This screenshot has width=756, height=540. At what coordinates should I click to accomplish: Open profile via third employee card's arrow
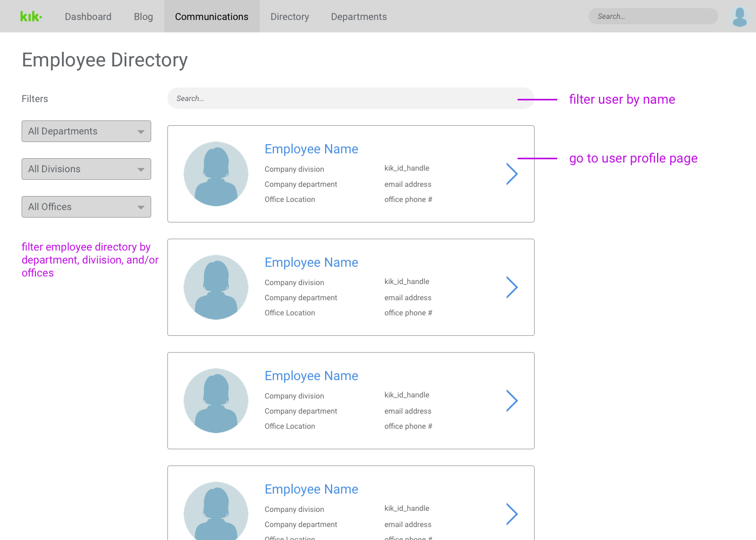click(x=512, y=401)
